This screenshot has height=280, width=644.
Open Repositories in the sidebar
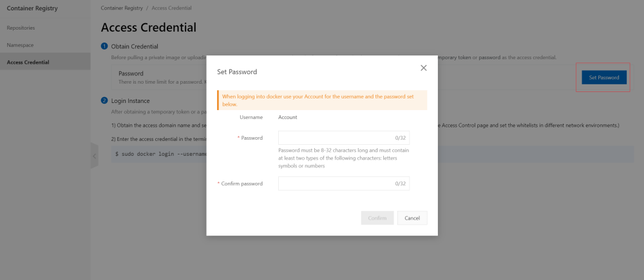coord(21,28)
